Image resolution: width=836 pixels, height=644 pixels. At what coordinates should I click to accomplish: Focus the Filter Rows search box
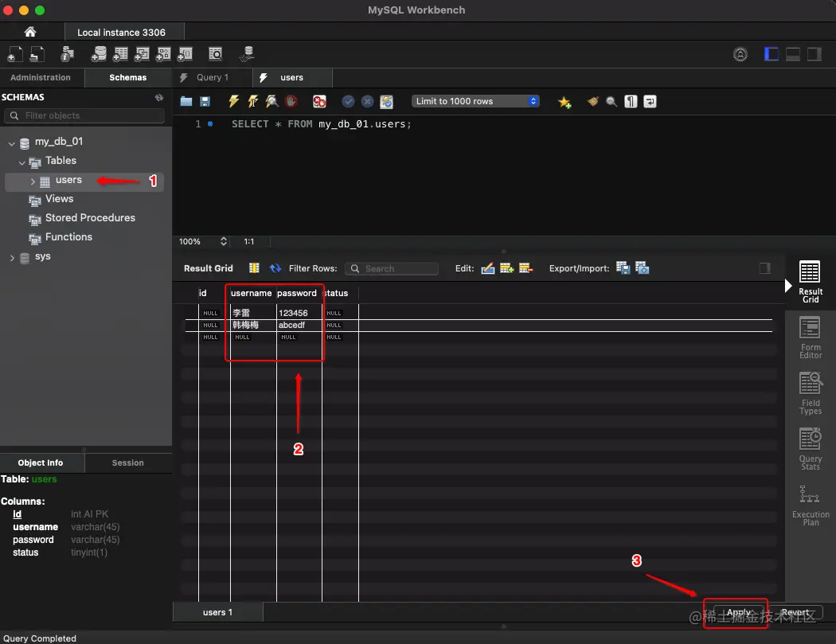click(x=392, y=269)
